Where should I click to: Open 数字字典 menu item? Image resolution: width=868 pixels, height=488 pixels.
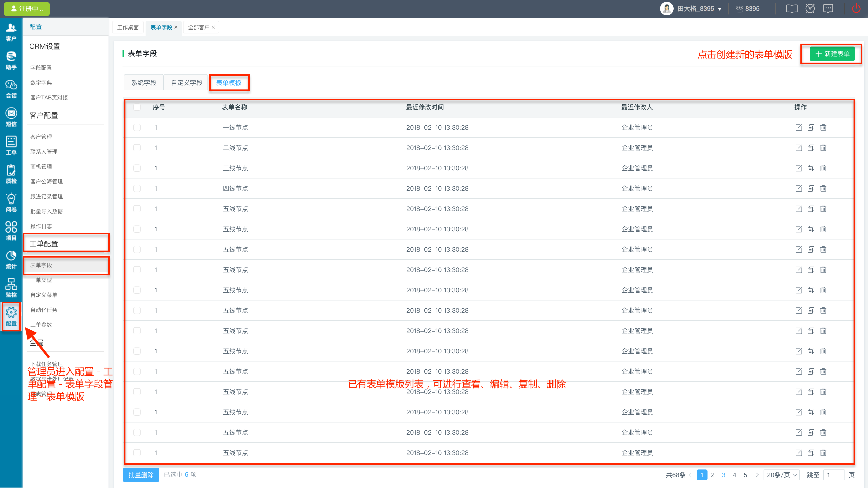(x=41, y=82)
